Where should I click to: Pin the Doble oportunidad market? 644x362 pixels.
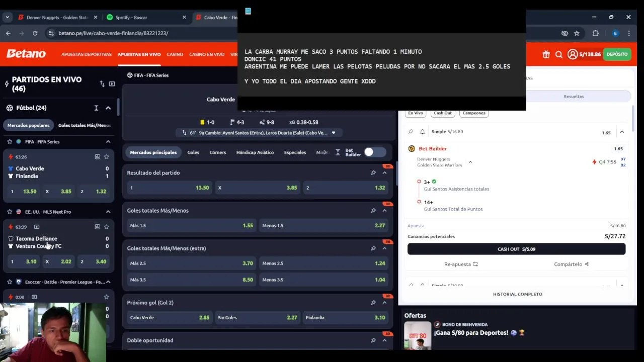[373, 340]
